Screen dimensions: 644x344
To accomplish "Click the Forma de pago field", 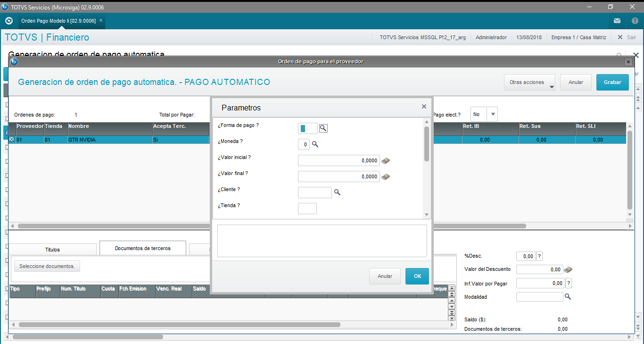I will [308, 128].
